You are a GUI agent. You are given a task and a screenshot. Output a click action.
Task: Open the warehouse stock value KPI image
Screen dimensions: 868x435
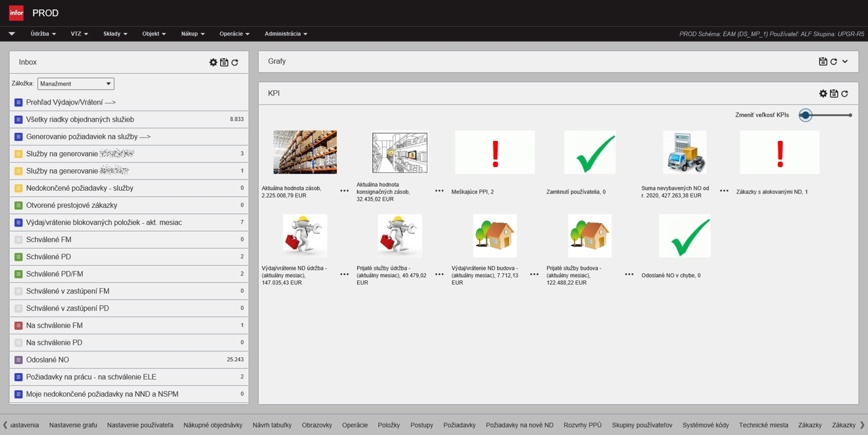click(305, 152)
